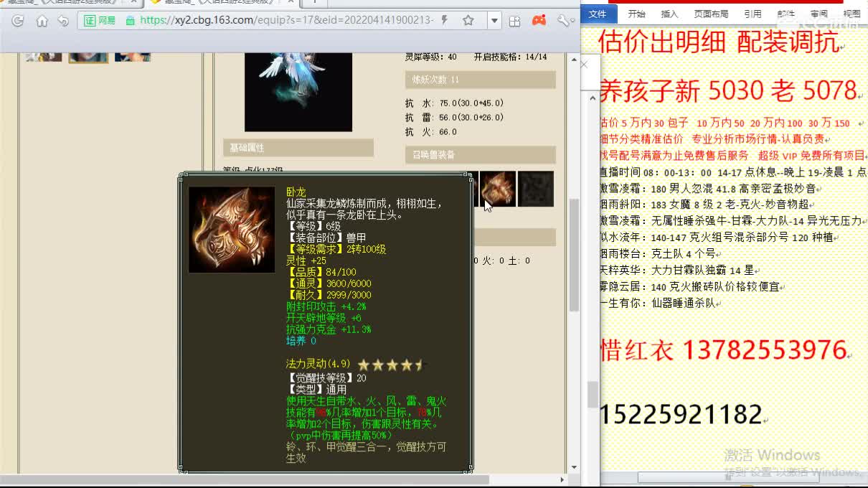Click the xy2.cbg.163.com URL field
This screenshot has height=488, width=868.
tap(287, 21)
